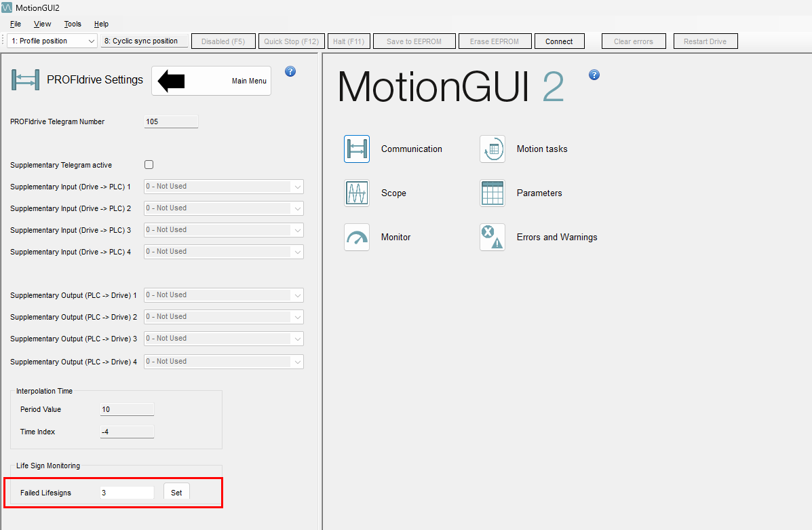
Task: Click the Scope label
Action: click(393, 193)
